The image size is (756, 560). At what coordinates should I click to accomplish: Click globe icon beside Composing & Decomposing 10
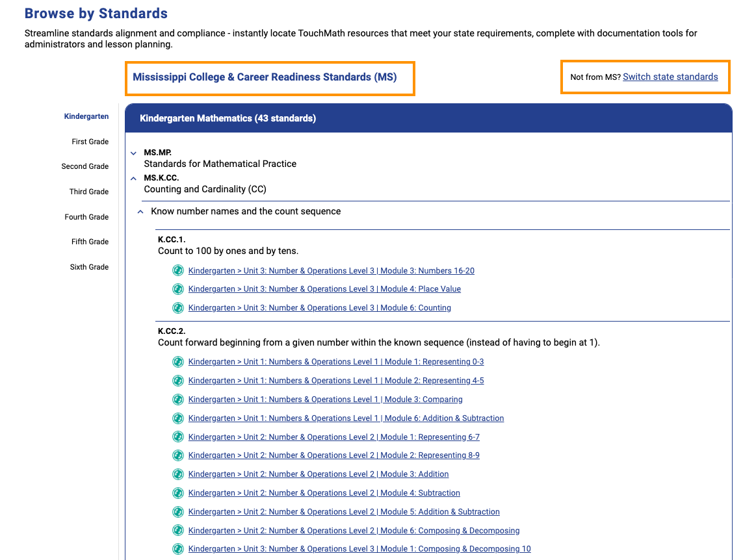pos(178,549)
